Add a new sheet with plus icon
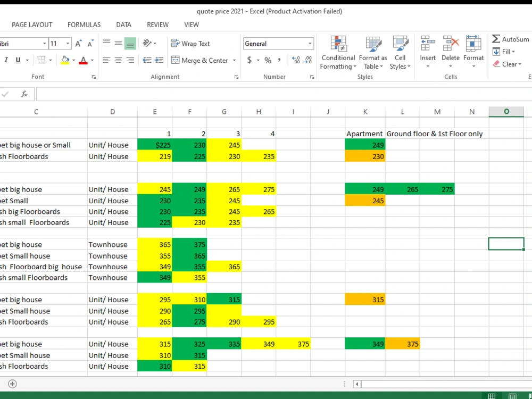 coord(12,384)
